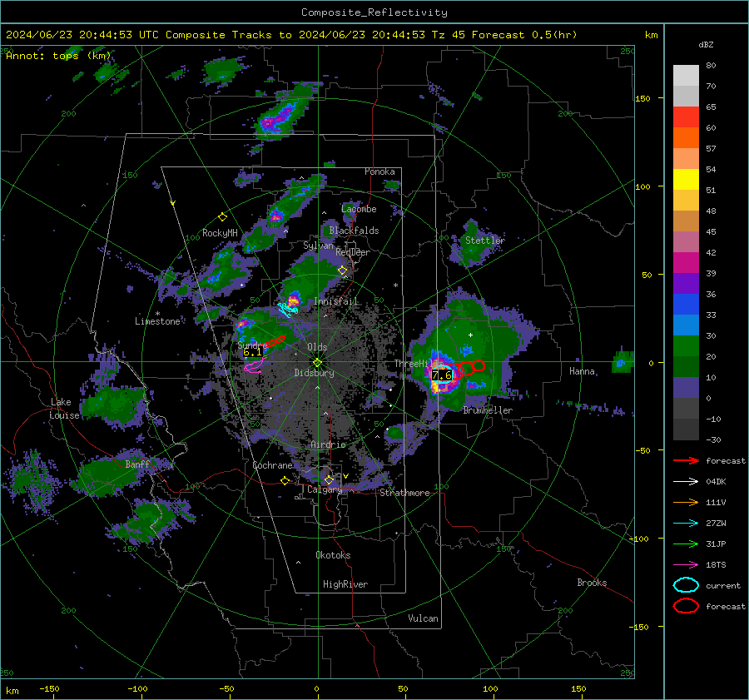This screenshot has height=700, width=749.
Task: Click the Blackfalds city label
Action: point(354,231)
